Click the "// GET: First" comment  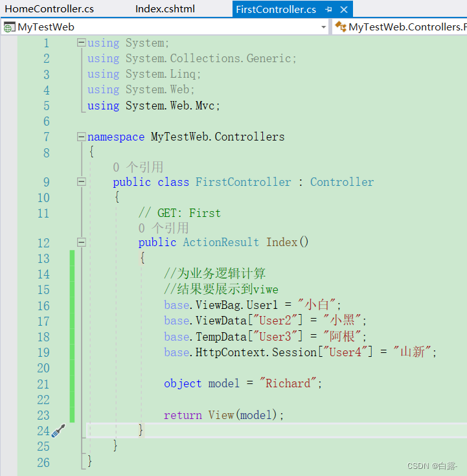coord(179,213)
